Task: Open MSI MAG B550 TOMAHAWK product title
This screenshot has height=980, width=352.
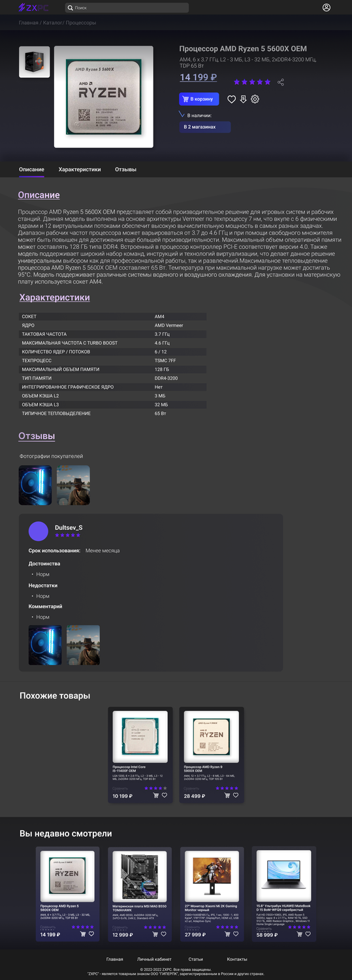Action: (x=139, y=908)
